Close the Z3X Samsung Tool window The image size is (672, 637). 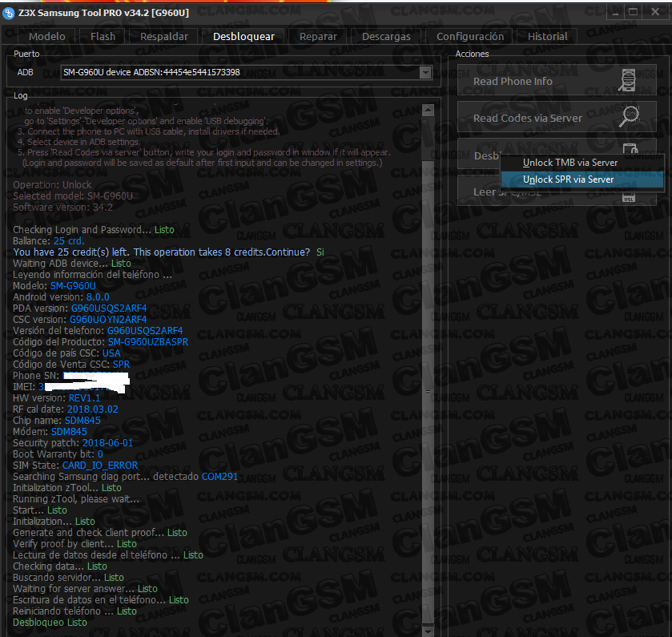coord(655,13)
